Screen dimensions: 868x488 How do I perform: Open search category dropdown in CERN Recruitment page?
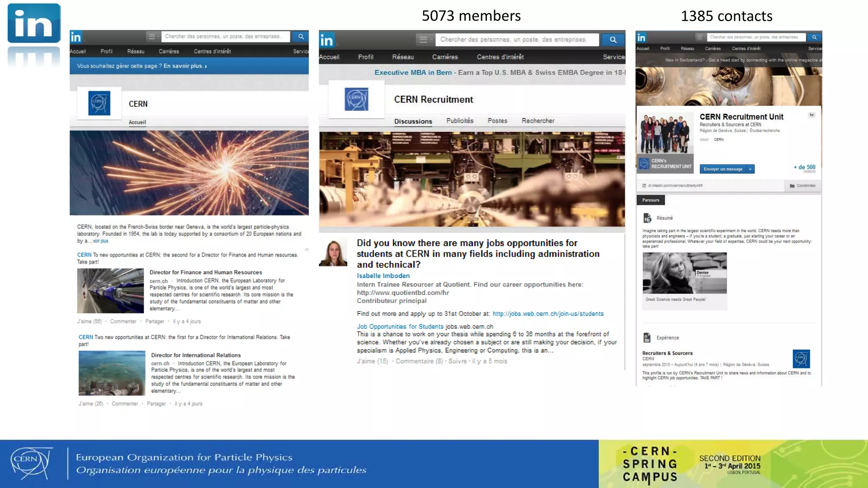(x=424, y=40)
